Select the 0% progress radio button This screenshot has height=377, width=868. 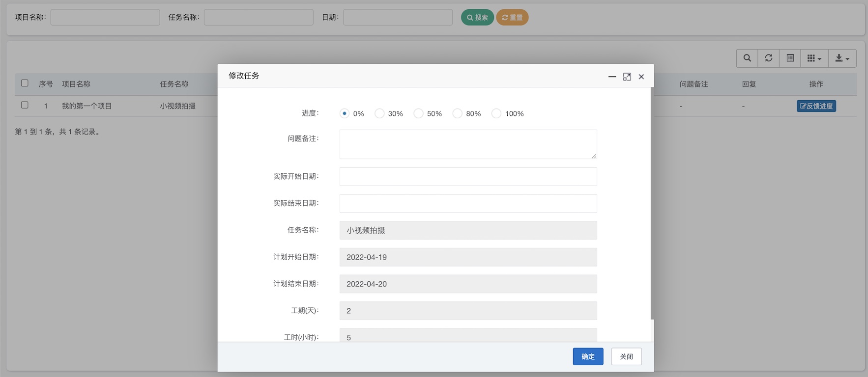click(345, 113)
